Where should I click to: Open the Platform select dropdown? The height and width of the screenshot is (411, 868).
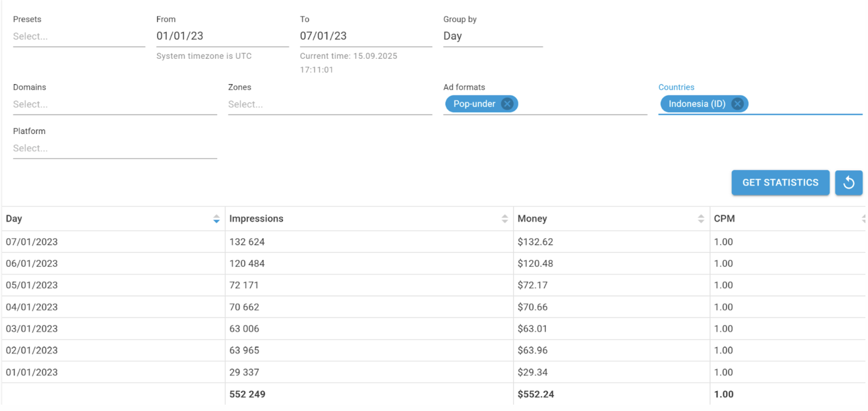115,148
